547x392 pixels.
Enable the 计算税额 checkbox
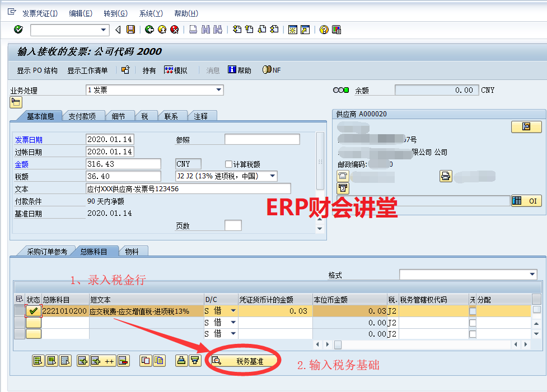pos(228,164)
